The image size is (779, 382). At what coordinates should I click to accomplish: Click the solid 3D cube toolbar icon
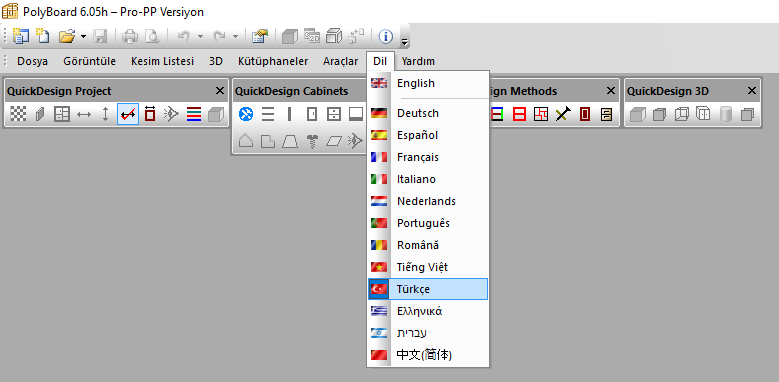pyautogui.click(x=290, y=36)
